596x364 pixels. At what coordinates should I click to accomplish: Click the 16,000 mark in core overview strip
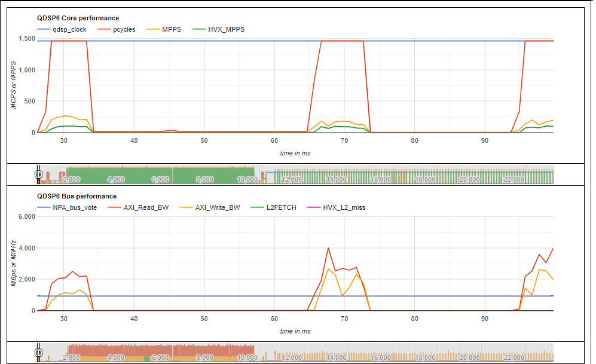click(380, 179)
